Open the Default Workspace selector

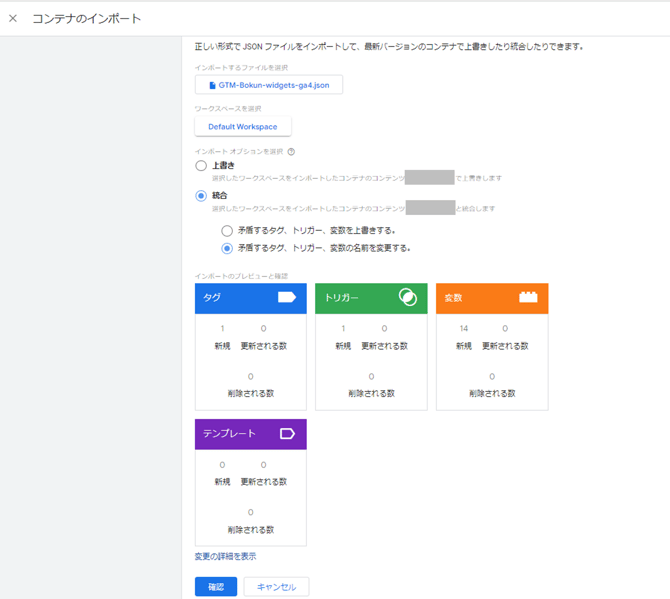(243, 127)
